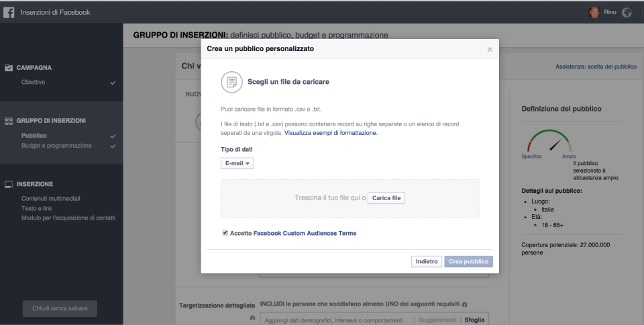Image resolution: width=644 pixels, height=325 pixels.
Task: Click the Rino profile picture
Action: click(594, 13)
